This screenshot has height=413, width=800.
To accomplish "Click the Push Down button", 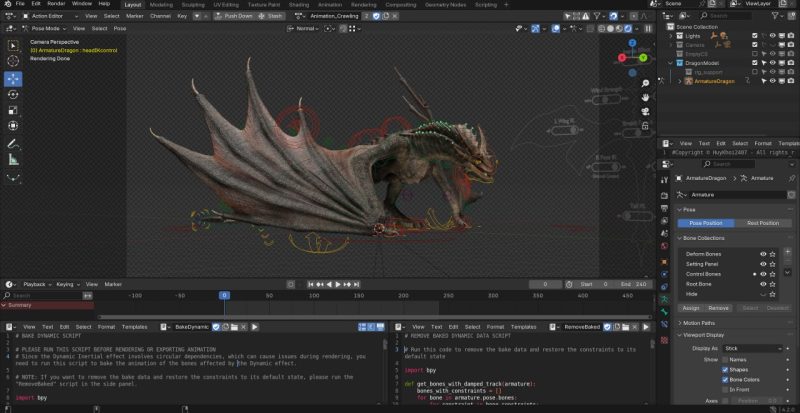I will pos(234,16).
